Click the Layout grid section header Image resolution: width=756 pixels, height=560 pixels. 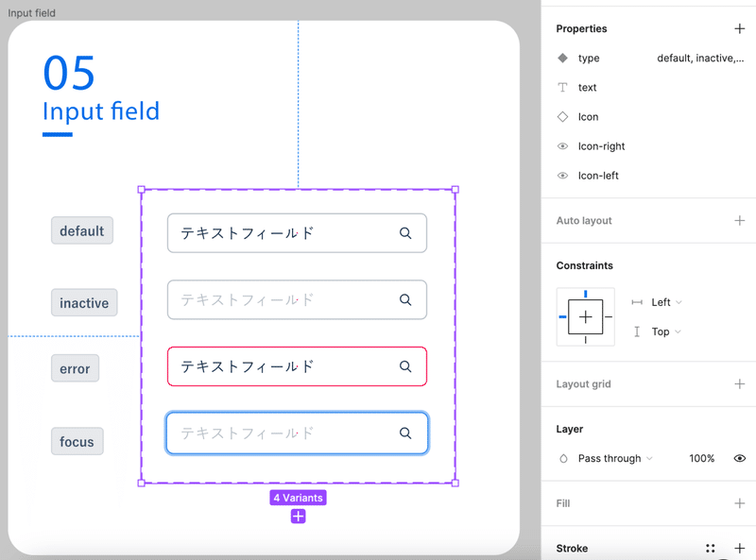tap(583, 384)
